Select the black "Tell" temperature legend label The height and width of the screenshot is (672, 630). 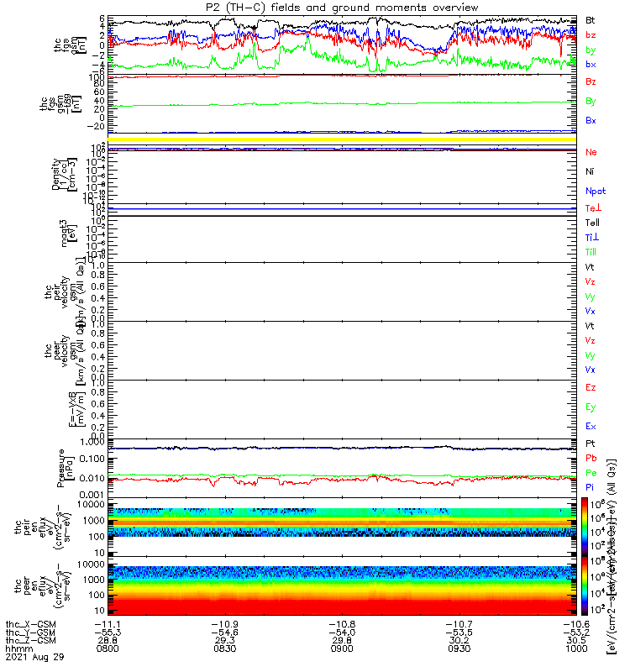pos(592,223)
